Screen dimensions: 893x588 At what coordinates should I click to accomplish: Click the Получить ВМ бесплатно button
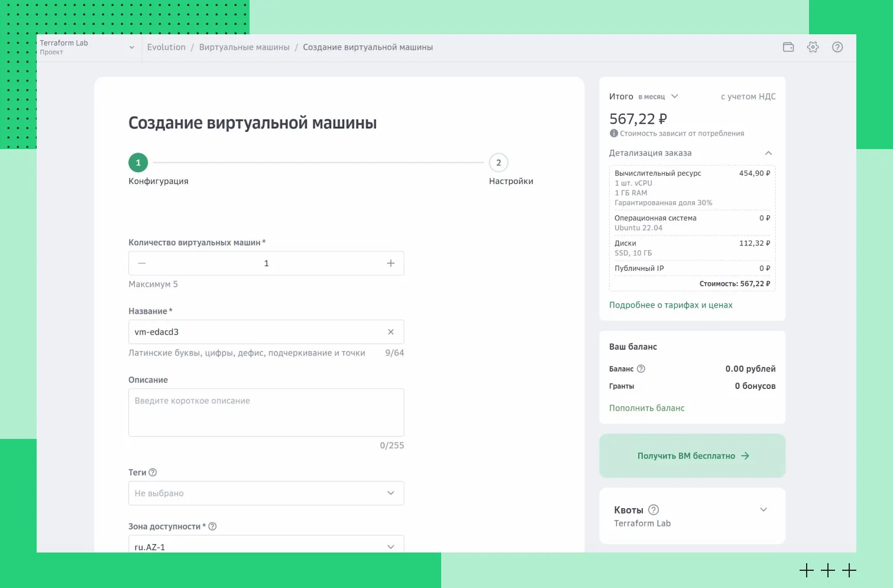tap(692, 455)
